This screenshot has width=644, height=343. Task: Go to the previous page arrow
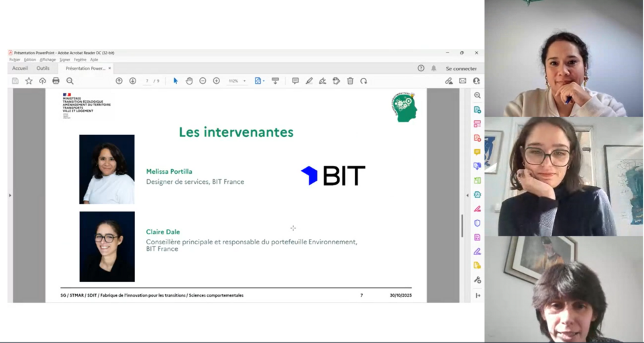click(x=119, y=81)
